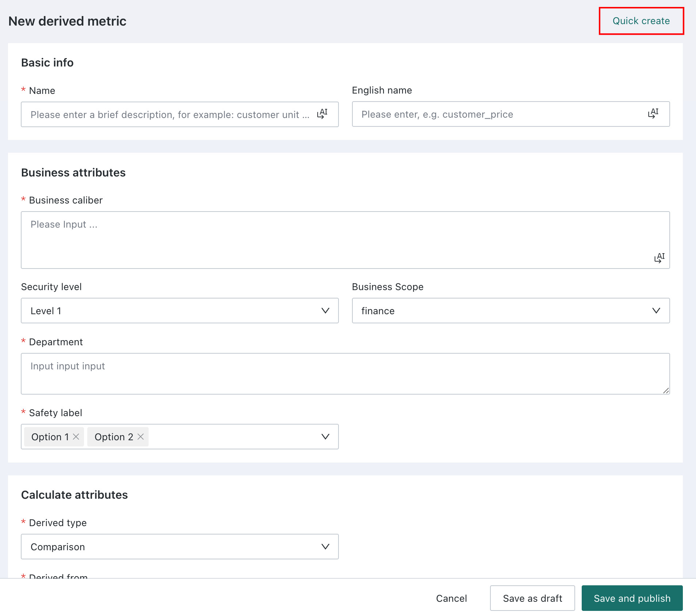Image resolution: width=696 pixels, height=616 pixels.
Task: Open the Security level dropdown
Action: pyautogui.click(x=180, y=311)
